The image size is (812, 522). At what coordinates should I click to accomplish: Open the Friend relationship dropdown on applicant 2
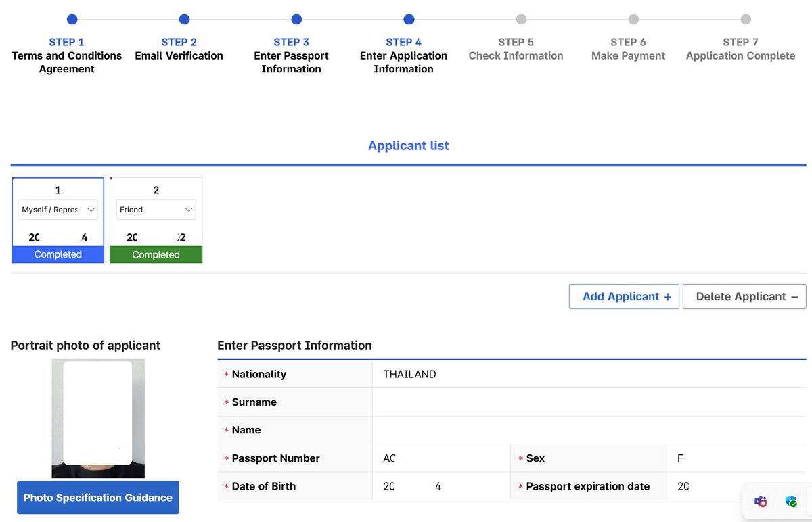[156, 210]
